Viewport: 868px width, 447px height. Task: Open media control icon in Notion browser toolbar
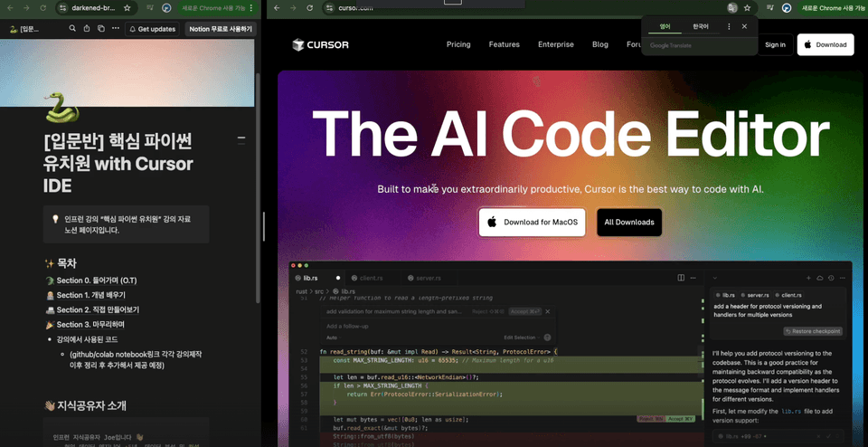[150, 8]
